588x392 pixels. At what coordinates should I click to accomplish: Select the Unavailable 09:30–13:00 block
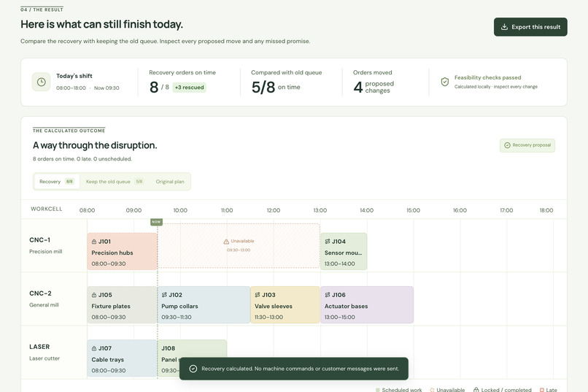point(239,246)
